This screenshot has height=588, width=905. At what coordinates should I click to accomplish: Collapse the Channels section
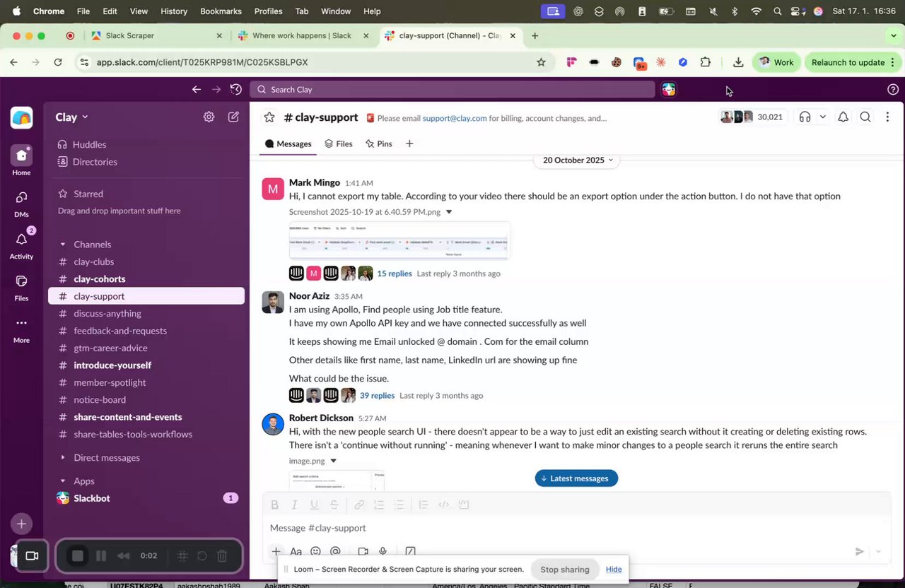[63, 245]
